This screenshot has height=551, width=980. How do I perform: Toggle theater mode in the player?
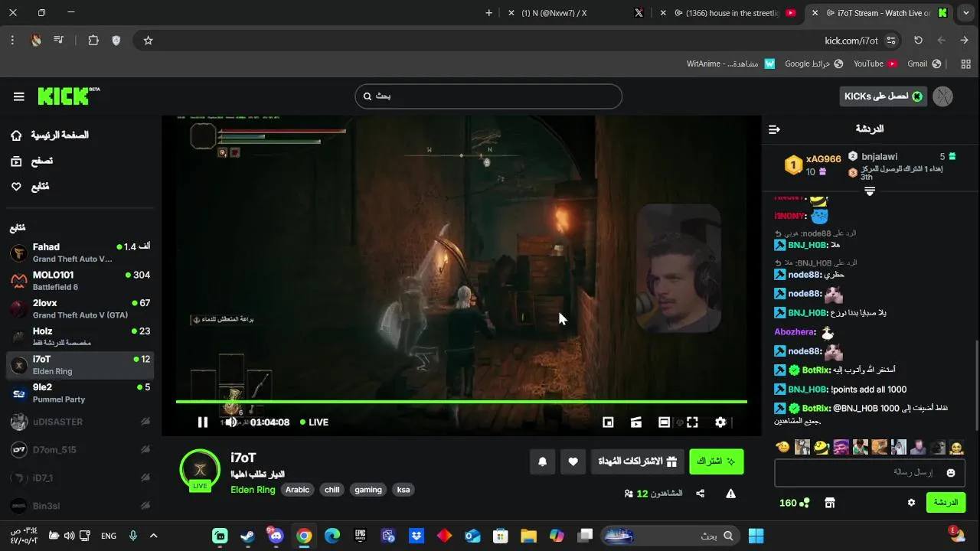tap(664, 422)
